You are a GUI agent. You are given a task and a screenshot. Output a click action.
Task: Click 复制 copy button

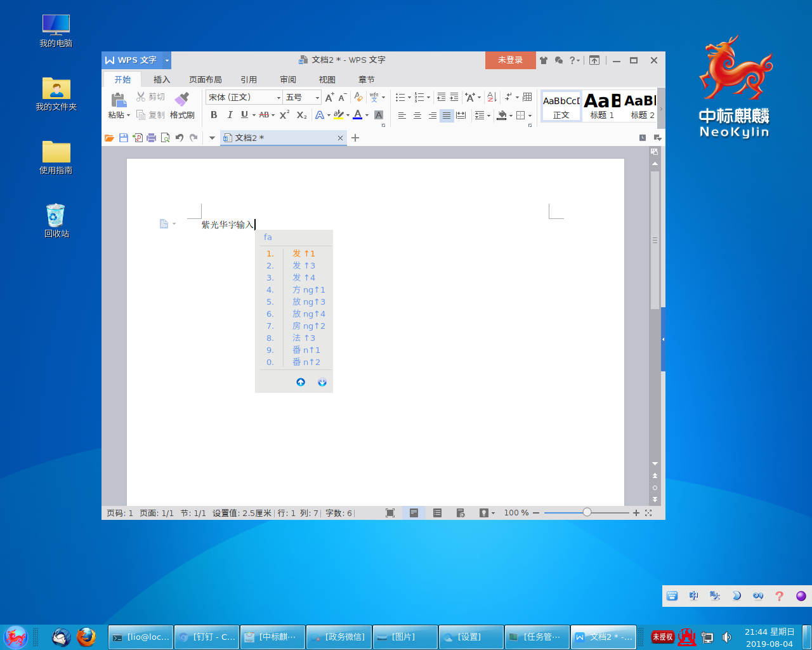[150, 115]
